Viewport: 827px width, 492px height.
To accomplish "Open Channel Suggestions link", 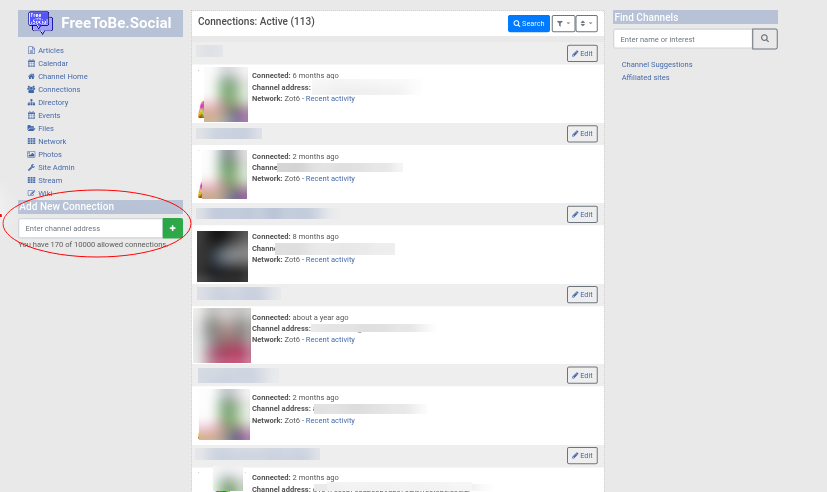I will [657, 64].
